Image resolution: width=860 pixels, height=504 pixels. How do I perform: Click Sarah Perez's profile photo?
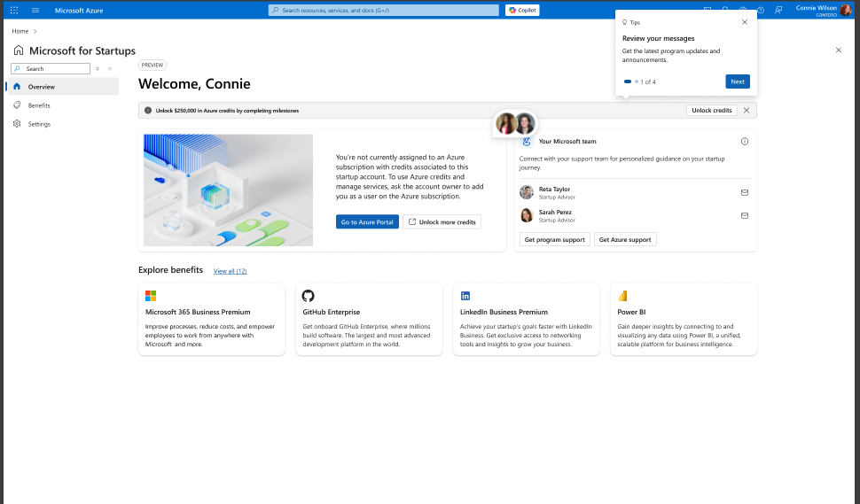527,215
